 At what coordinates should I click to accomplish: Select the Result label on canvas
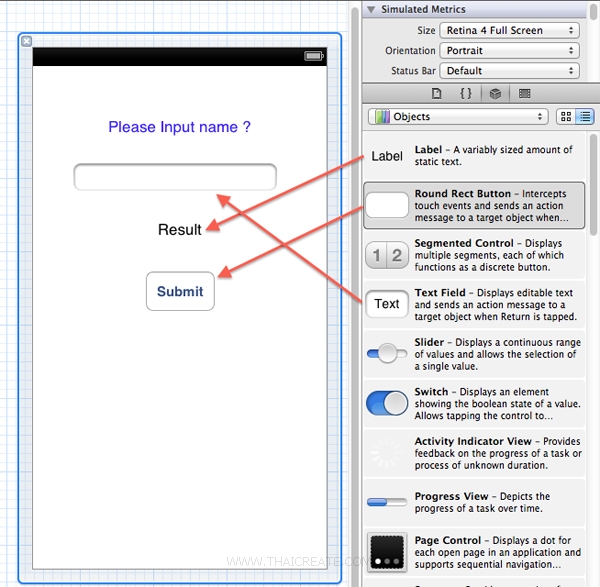[180, 230]
